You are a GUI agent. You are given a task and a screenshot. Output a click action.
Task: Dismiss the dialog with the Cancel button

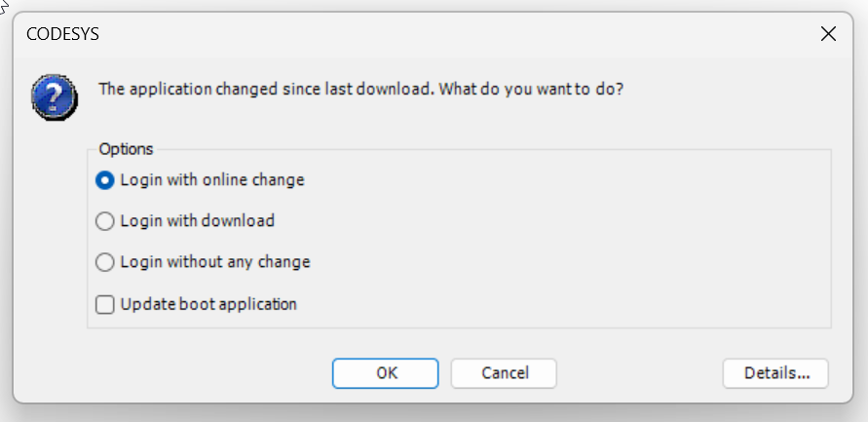[504, 373]
